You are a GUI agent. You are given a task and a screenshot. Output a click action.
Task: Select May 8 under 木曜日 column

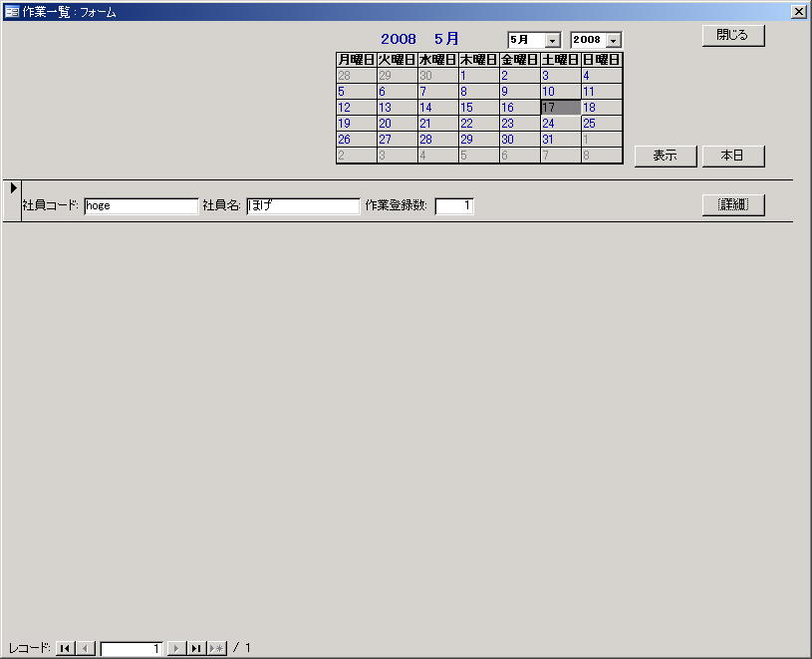click(479, 92)
